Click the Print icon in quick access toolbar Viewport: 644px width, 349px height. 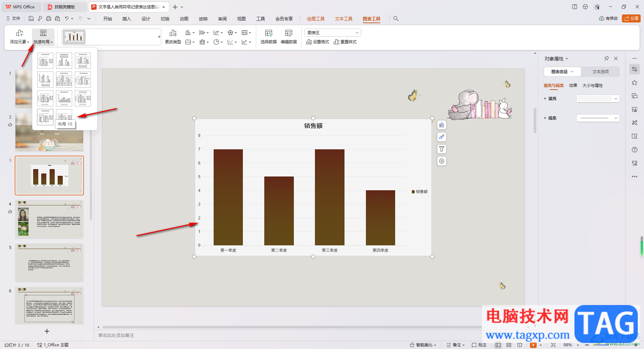pyautogui.click(x=49, y=19)
